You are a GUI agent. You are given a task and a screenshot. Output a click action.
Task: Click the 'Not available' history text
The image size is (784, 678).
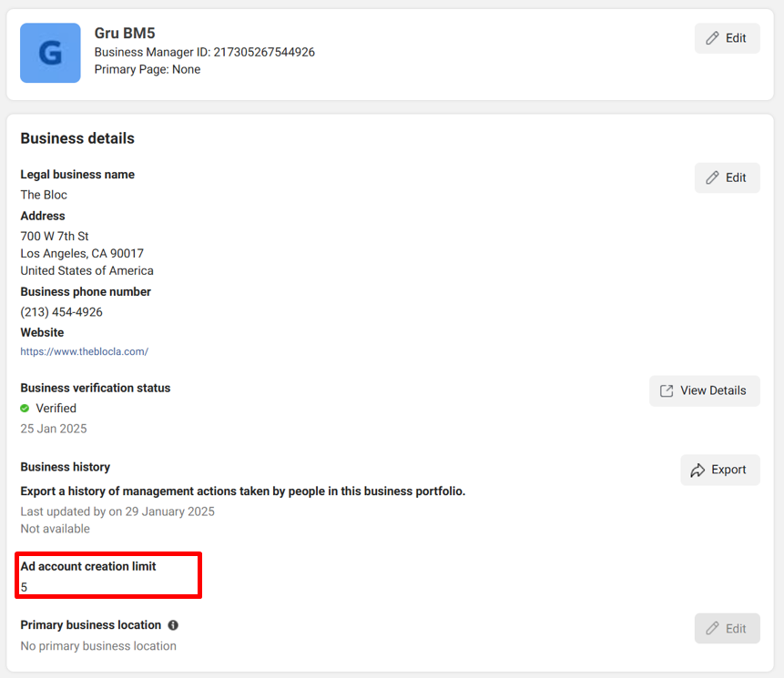pos(55,529)
